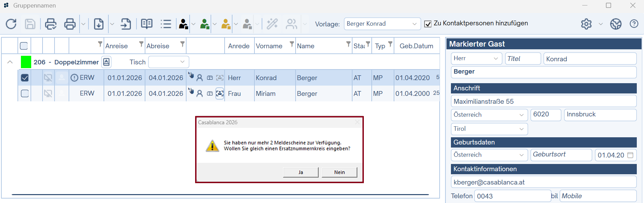The image size is (644, 203).
Task: Uncheck the Konrad Berger row checkbox
Action: [25, 78]
